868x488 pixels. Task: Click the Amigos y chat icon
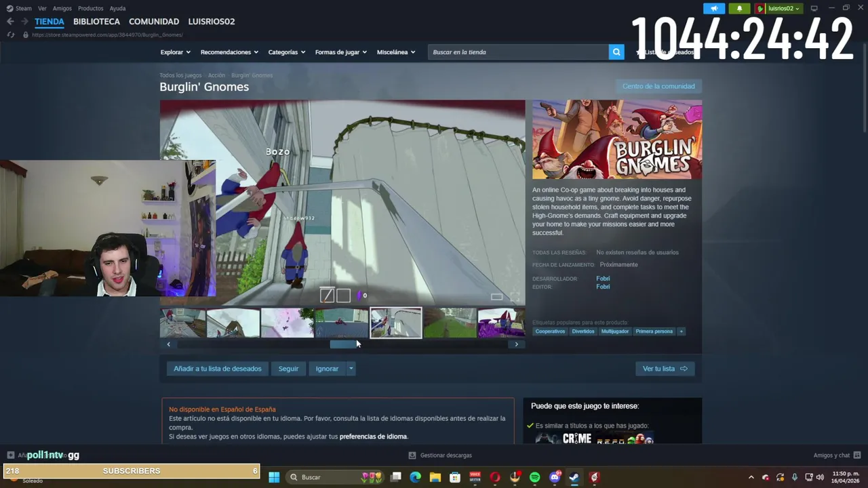click(x=856, y=455)
